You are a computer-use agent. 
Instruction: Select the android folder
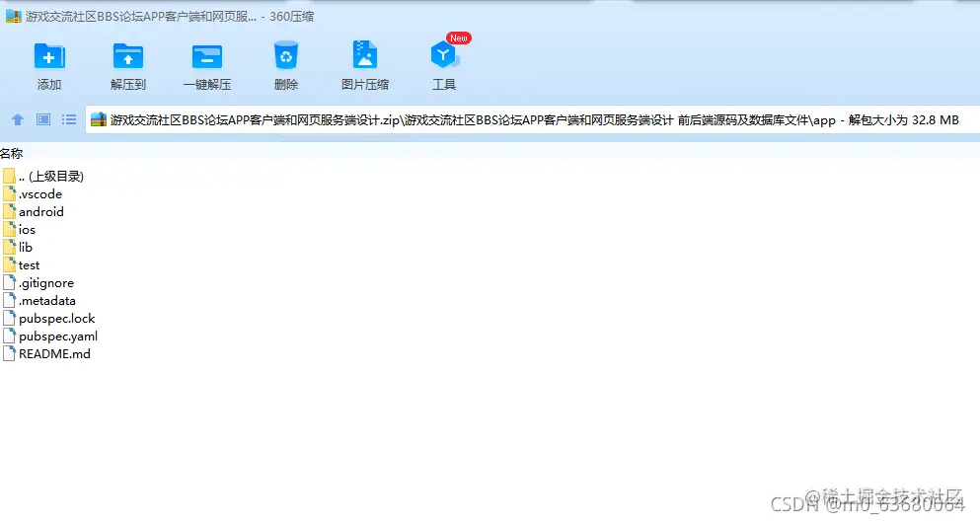point(34,212)
